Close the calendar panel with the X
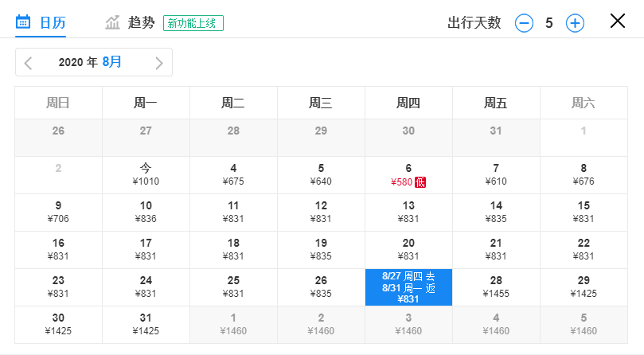The height and width of the screenshot is (355, 644). [x=618, y=21]
